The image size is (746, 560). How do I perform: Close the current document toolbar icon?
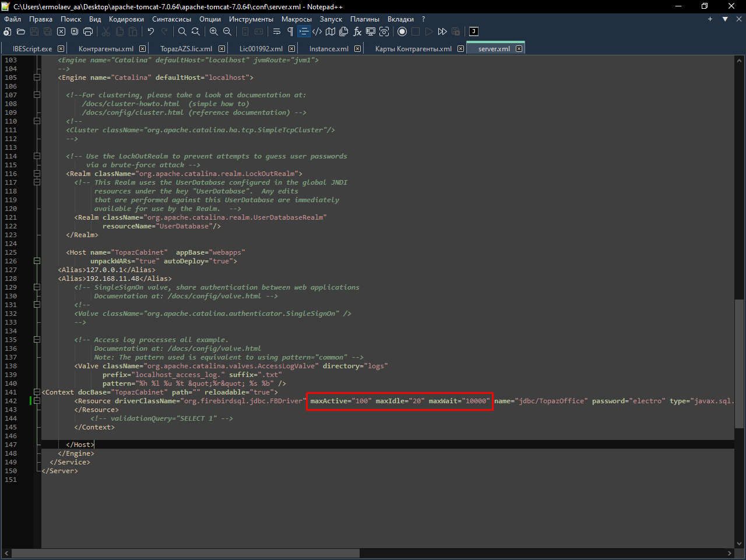coord(61,31)
